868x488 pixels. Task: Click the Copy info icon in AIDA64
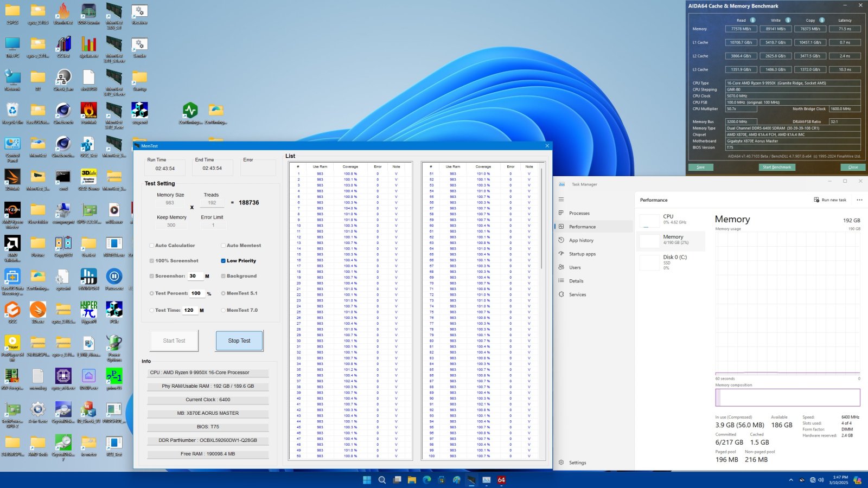(822, 20)
